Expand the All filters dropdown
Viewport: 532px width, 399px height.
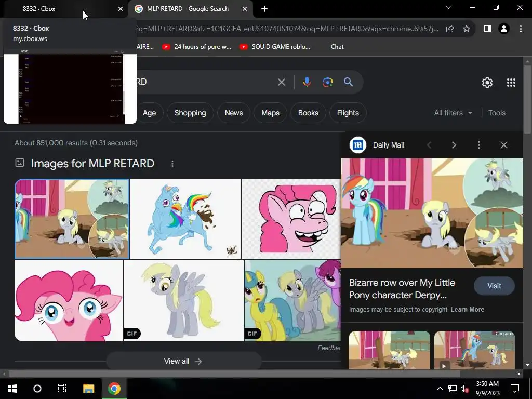click(x=453, y=113)
